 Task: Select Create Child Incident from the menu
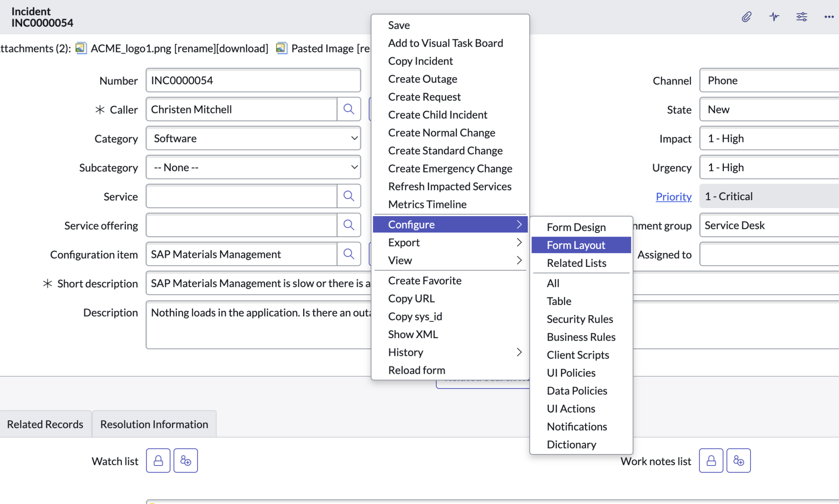[437, 114]
